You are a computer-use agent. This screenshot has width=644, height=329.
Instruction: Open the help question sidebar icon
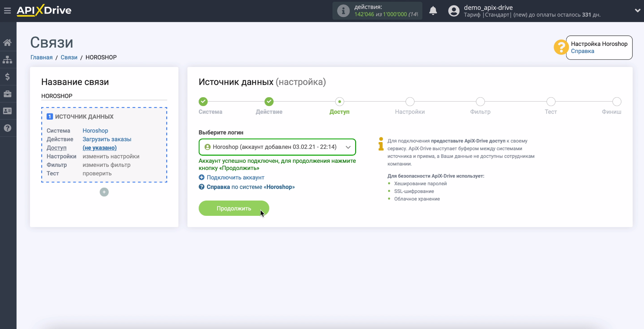click(7, 128)
